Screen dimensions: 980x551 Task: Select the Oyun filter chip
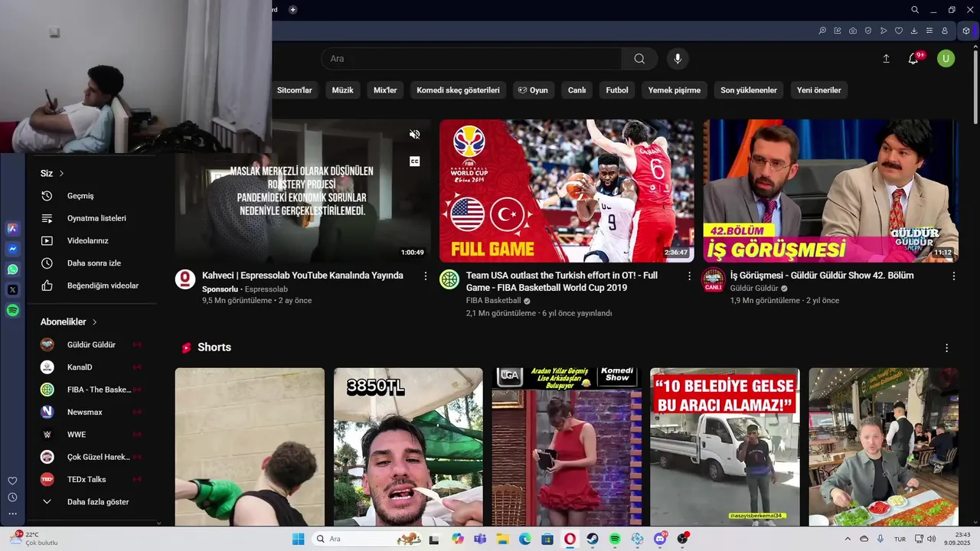[534, 90]
